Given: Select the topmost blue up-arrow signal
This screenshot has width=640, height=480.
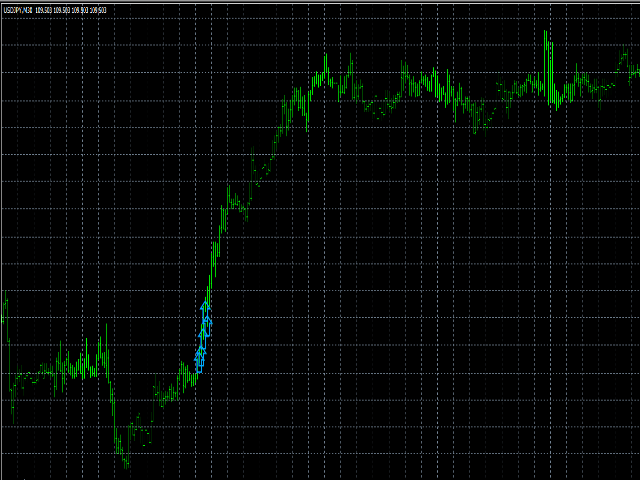Looking at the screenshot, I should (204, 307).
